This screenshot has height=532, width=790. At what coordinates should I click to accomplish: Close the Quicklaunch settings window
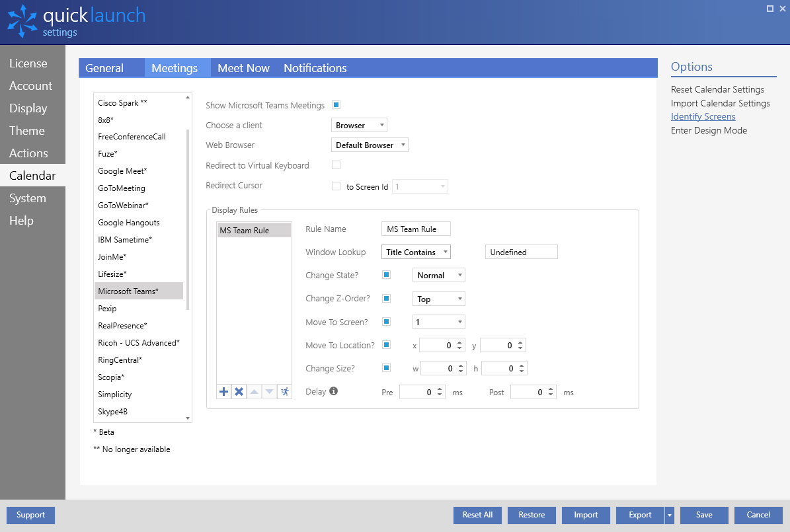[783, 9]
